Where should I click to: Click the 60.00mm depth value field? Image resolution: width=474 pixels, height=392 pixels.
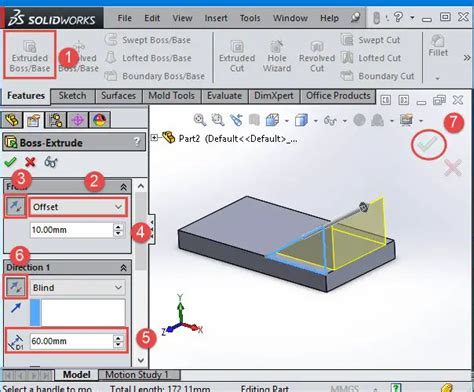tap(72, 341)
